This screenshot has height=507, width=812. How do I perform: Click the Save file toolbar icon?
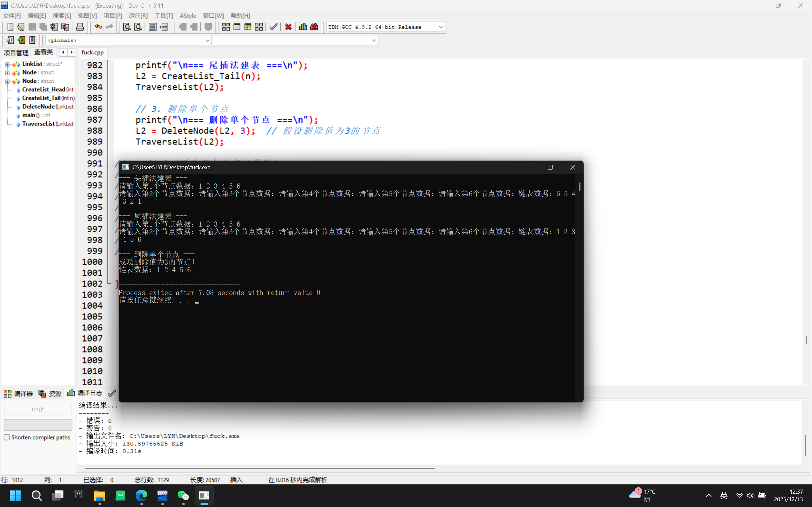coord(32,27)
